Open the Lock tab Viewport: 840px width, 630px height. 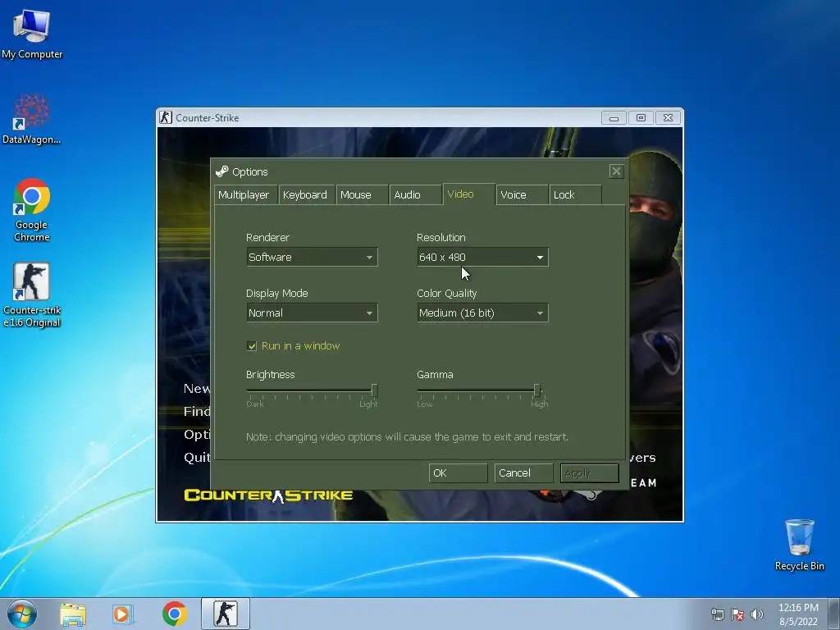[575, 195]
